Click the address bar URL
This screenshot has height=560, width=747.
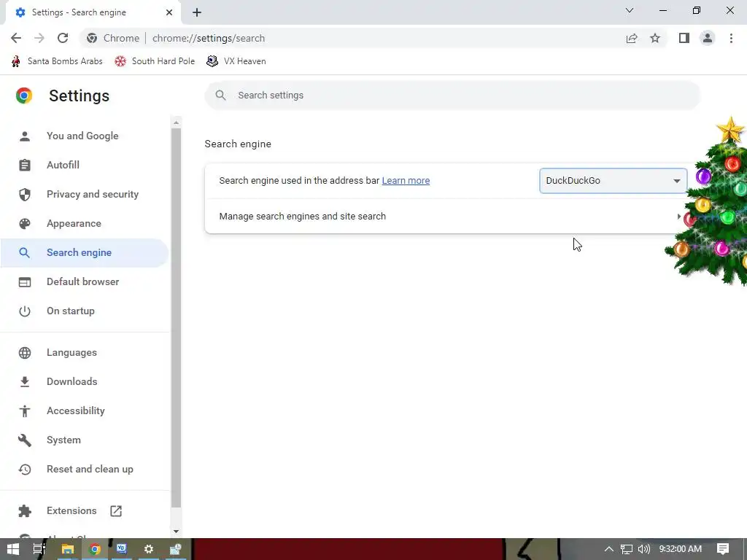pos(209,38)
